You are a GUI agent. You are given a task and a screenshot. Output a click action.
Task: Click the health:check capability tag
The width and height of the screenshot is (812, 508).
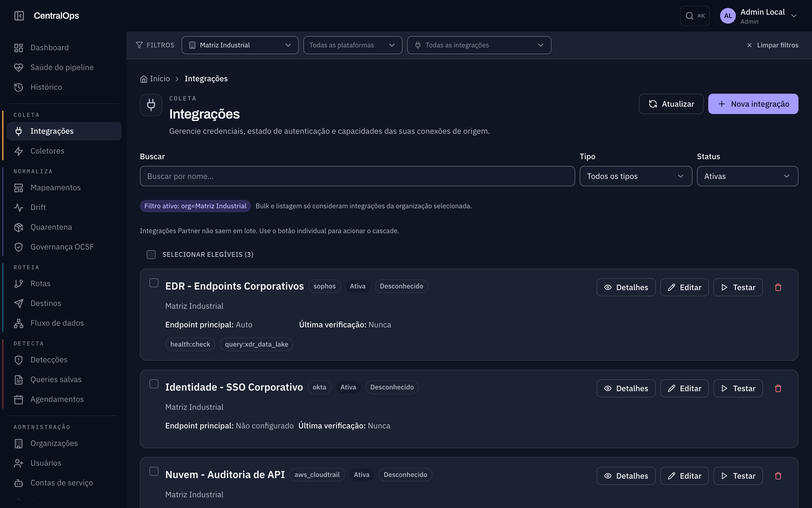click(x=190, y=344)
